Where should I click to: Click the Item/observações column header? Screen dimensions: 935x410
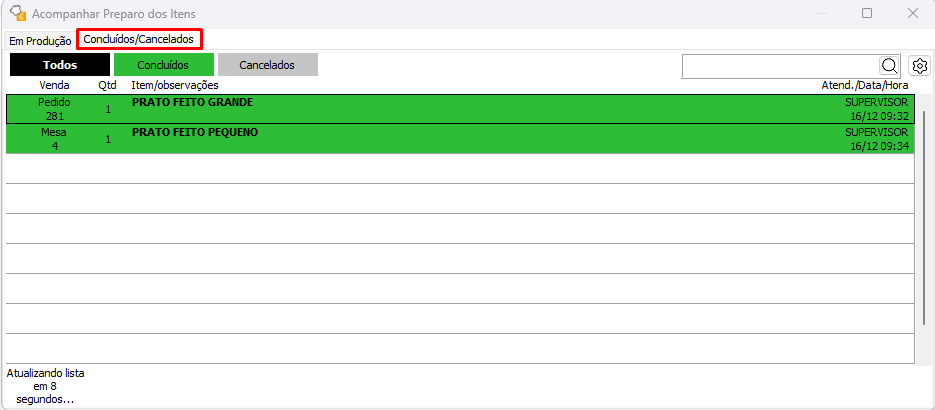(175, 86)
